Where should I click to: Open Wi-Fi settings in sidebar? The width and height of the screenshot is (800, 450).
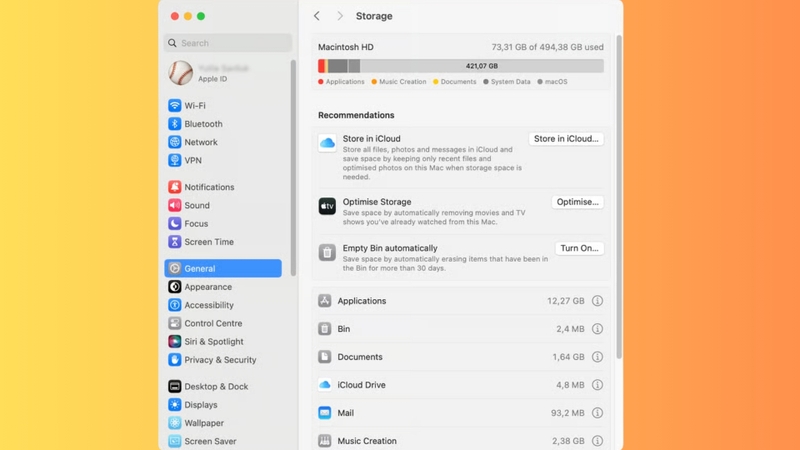[x=223, y=106]
